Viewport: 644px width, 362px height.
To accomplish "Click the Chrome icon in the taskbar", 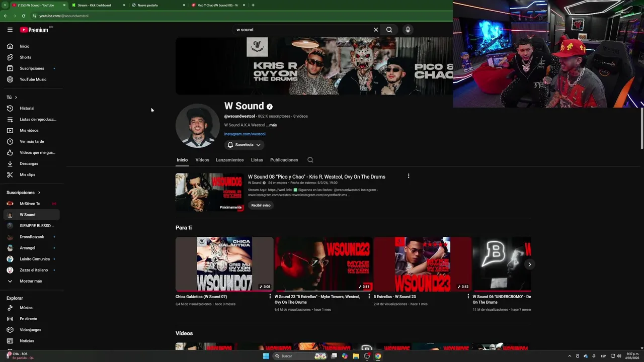I will [378, 356].
